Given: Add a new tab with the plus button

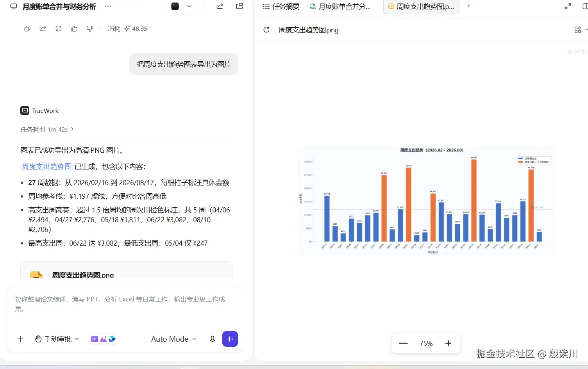Looking at the screenshot, I should point(469,6).
